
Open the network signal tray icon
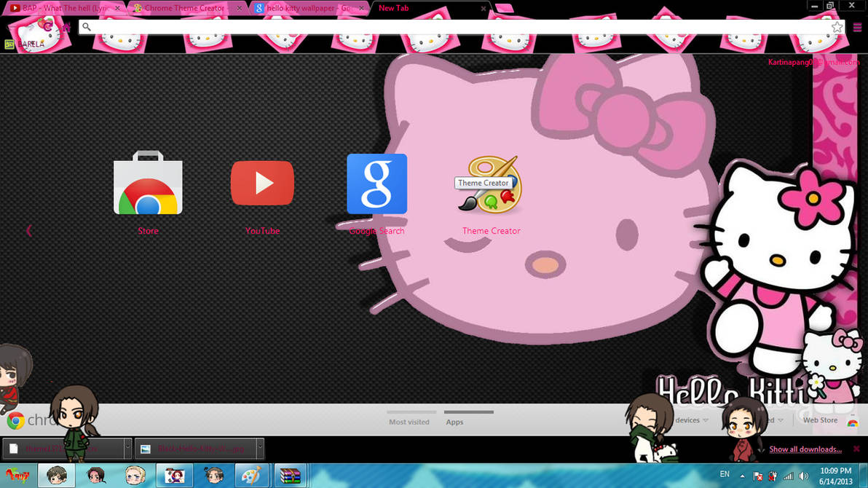tap(789, 476)
